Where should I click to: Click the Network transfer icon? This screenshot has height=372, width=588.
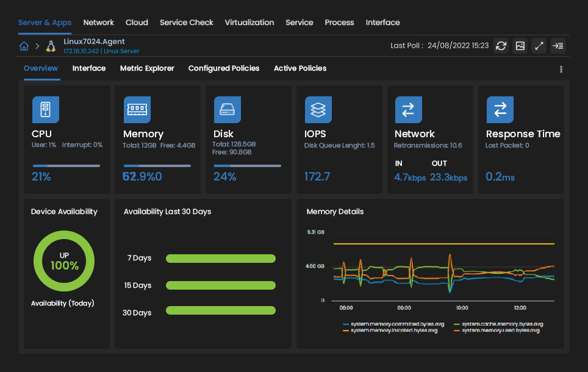(x=408, y=110)
